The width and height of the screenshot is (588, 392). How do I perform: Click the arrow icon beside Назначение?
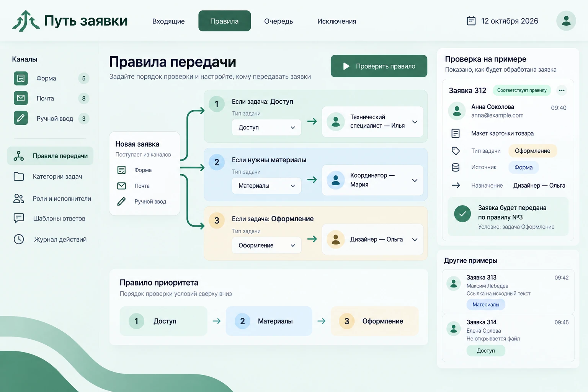[x=456, y=185]
